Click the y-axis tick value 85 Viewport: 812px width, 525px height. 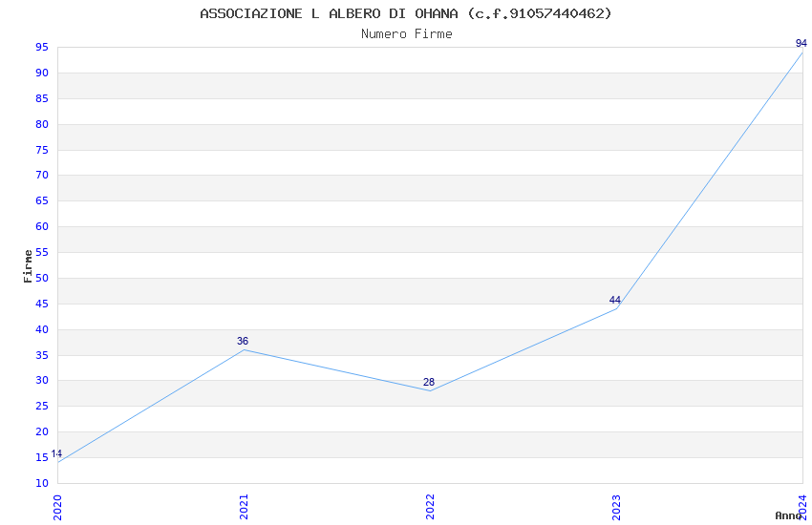[42, 98]
